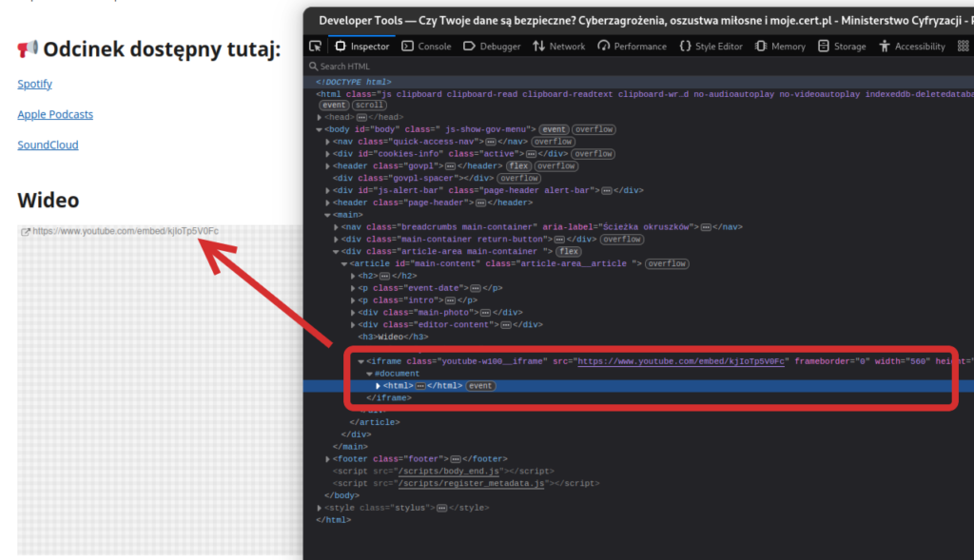Image resolution: width=974 pixels, height=560 pixels.
Task: Follow the SoundCloud link
Action: (48, 145)
